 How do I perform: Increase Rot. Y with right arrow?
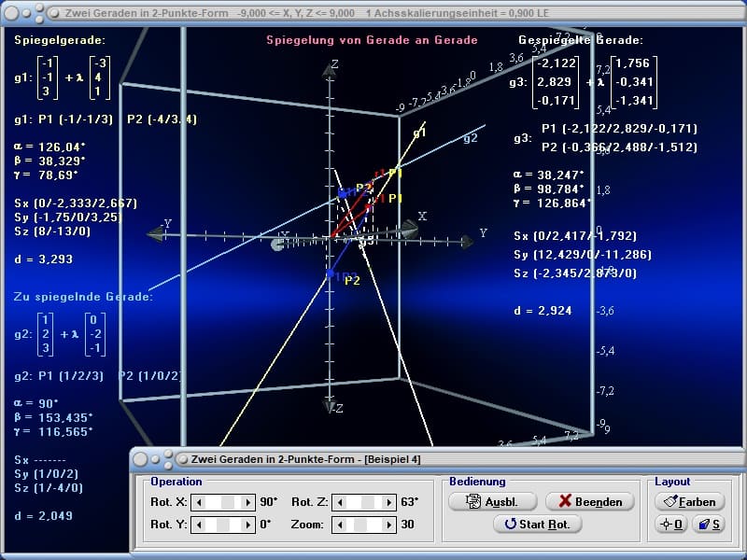(x=247, y=525)
